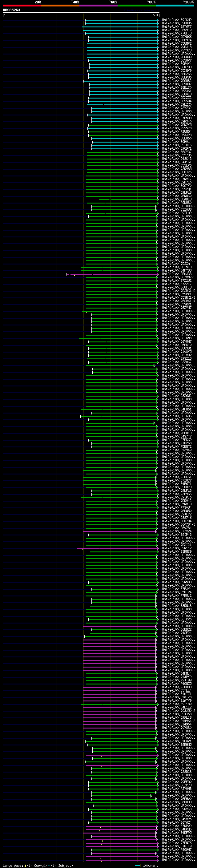Open hit UniRef100_B9T6F7
Screen dimensions: 197x868
[176, 26]
